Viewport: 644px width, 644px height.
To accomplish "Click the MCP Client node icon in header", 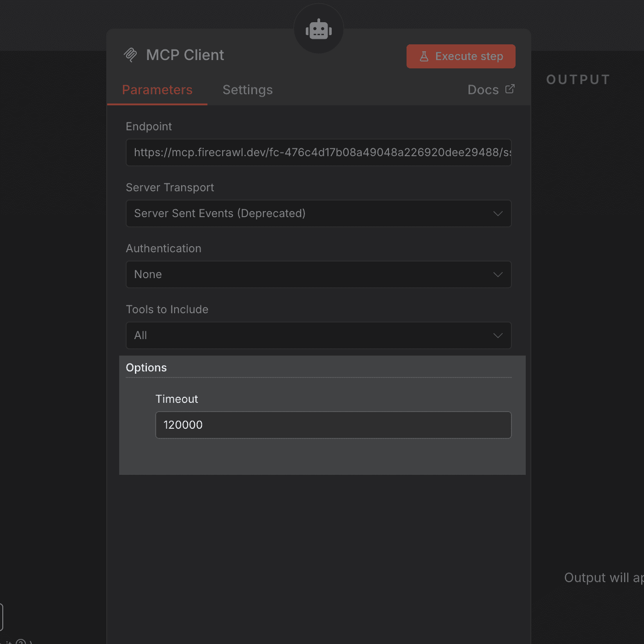I will (132, 55).
